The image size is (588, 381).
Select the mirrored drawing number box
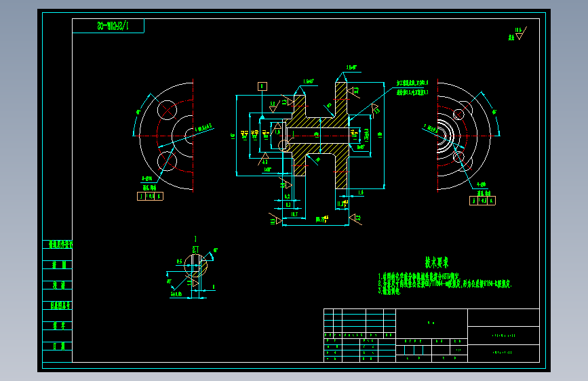[108, 26]
